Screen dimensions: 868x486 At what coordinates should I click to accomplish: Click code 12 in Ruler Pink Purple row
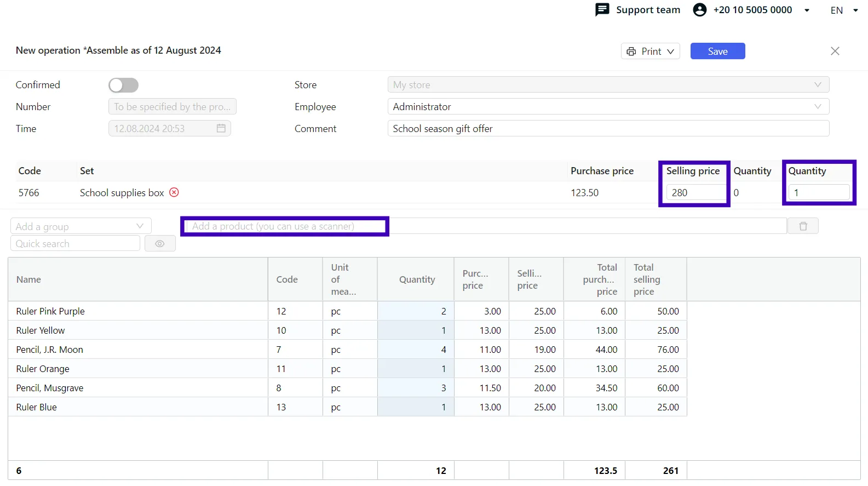[281, 311]
